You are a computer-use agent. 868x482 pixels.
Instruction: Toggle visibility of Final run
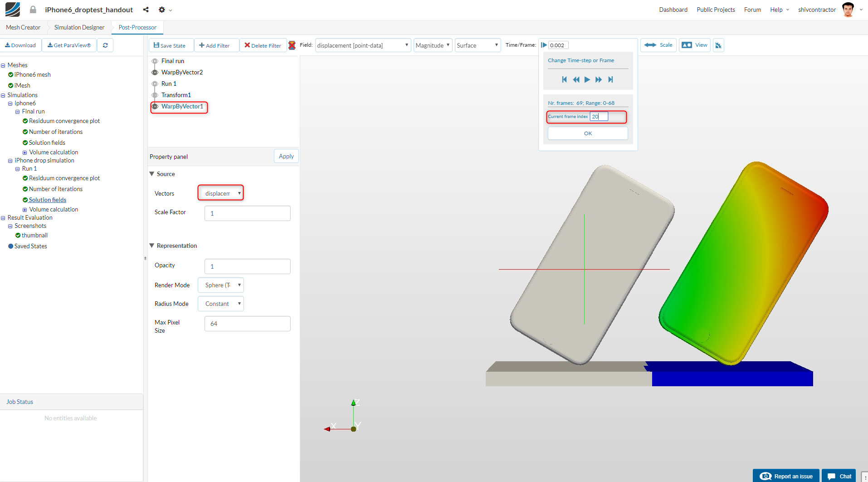coord(154,61)
